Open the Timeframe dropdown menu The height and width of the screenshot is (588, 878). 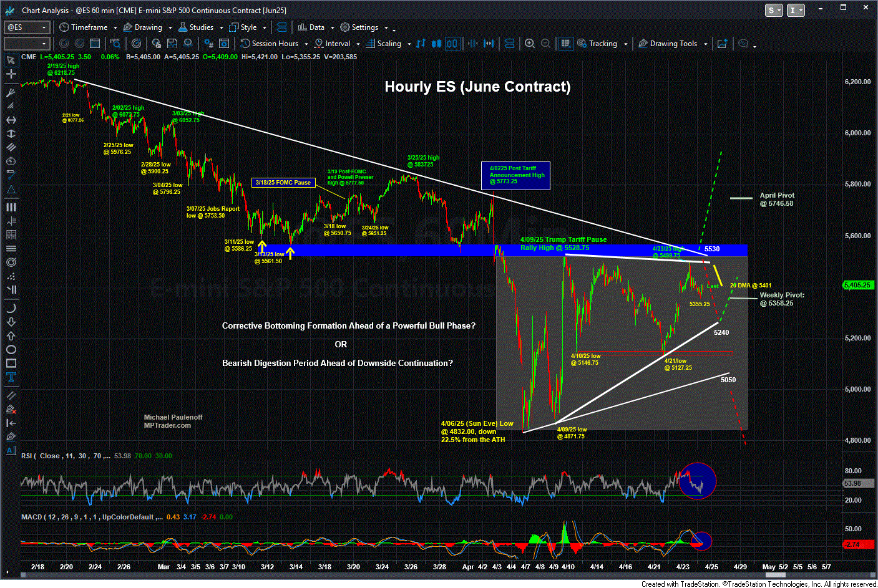pyautogui.click(x=88, y=27)
